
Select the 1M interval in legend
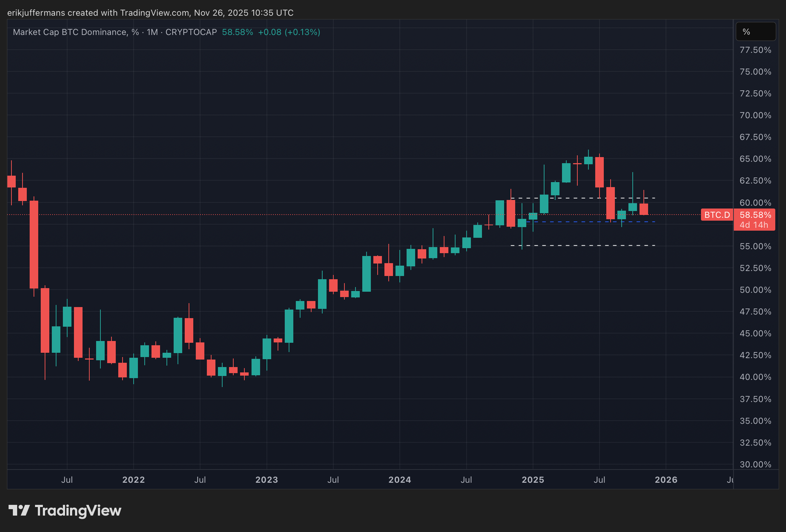tap(152, 32)
